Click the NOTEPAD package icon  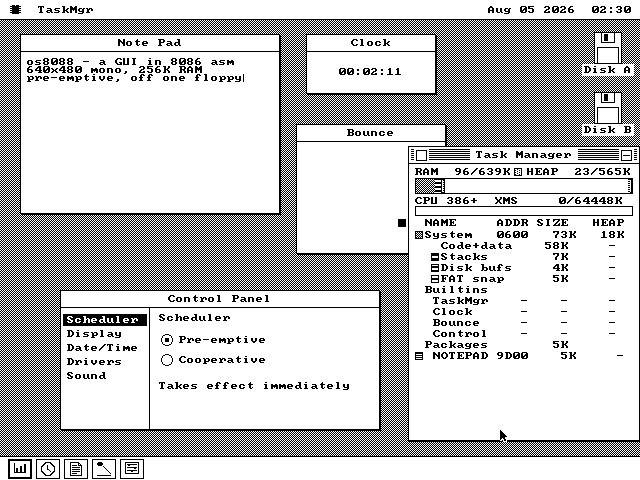click(x=419, y=356)
